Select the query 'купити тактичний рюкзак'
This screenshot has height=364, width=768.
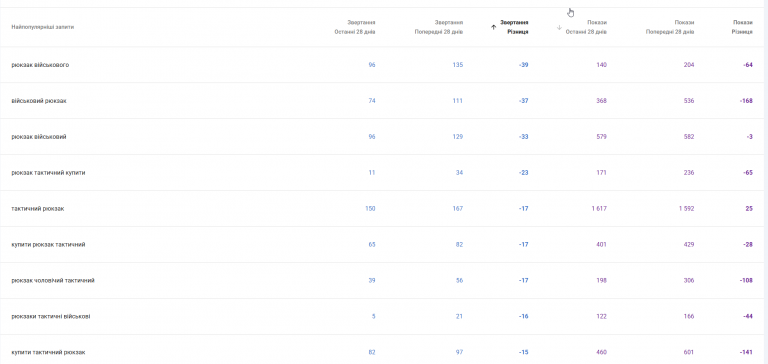48,352
